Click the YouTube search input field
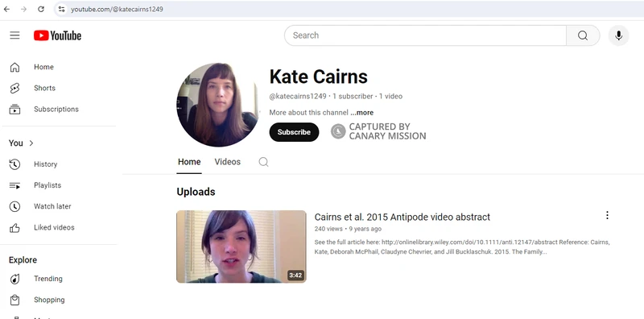644x319 pixels. [425, 35]
